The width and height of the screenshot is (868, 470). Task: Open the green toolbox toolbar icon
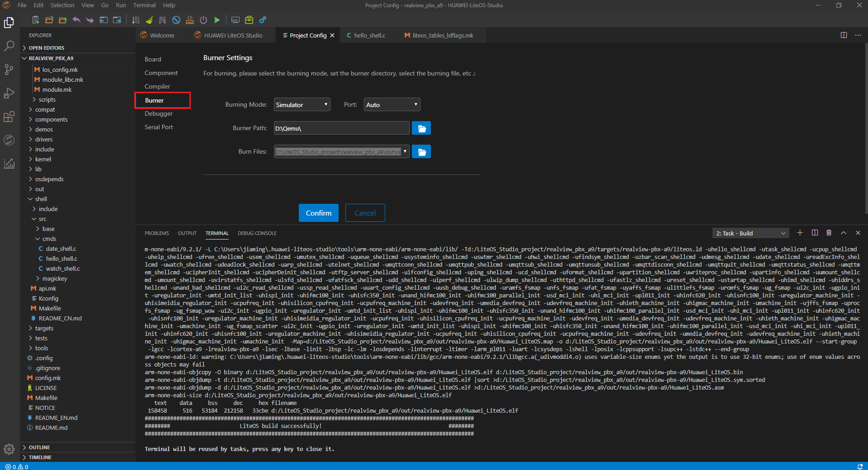[249, 20]
